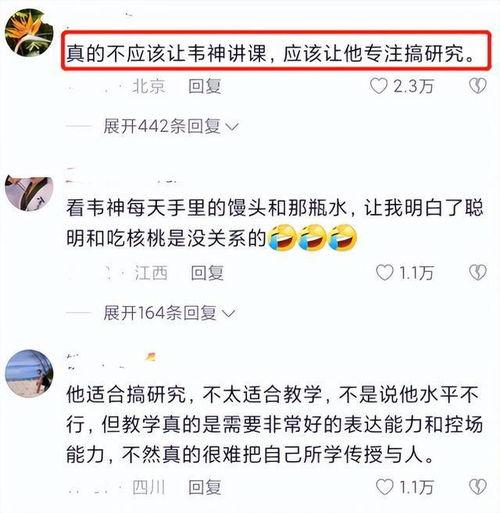Dislike the first comment with broken heart
The width and height of the screenshot is (500, 513).
(478, 86)
